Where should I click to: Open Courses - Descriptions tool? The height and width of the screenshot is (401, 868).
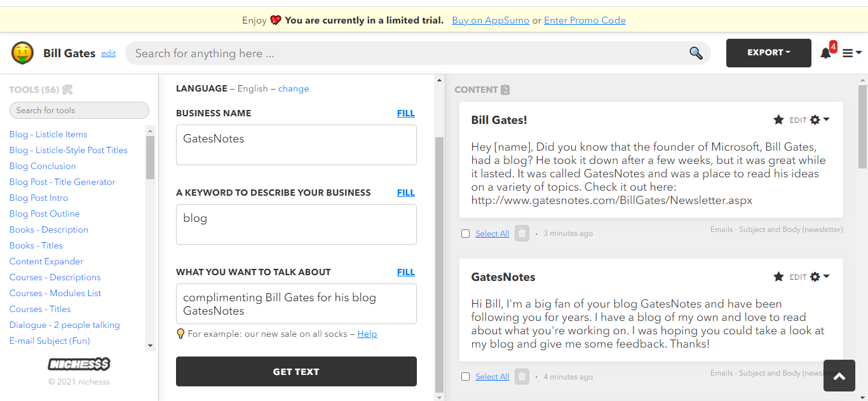point(55,277)
